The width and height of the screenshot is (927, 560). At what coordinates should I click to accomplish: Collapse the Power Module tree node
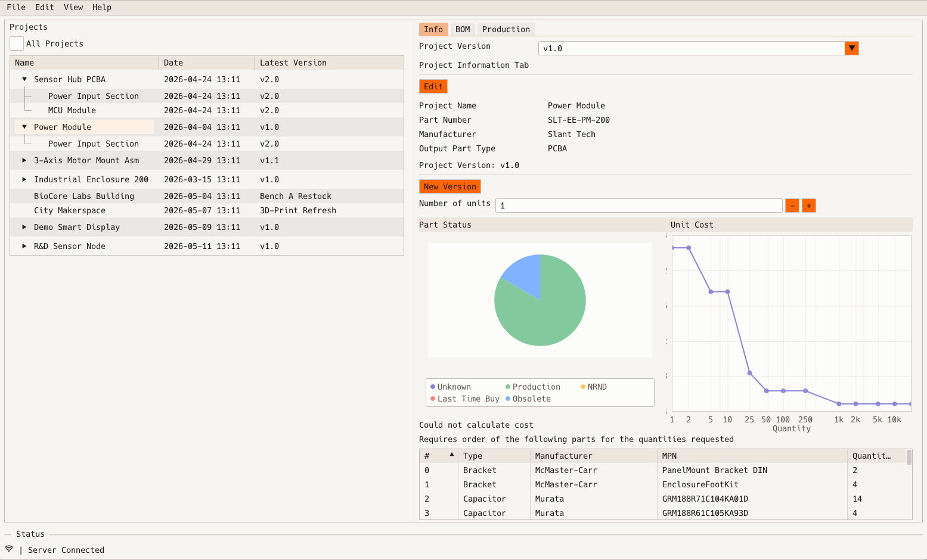(x=24, y=127)
